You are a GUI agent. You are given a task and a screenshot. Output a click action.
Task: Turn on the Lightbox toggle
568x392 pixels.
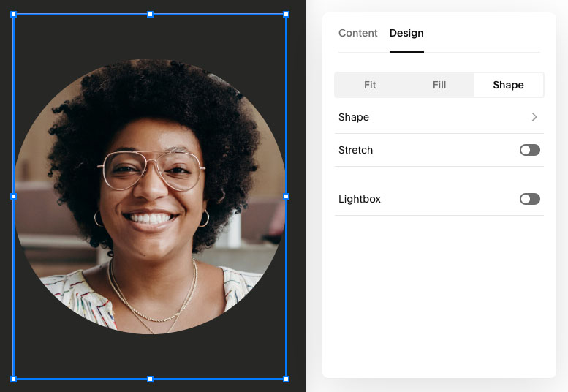point(529,199)
